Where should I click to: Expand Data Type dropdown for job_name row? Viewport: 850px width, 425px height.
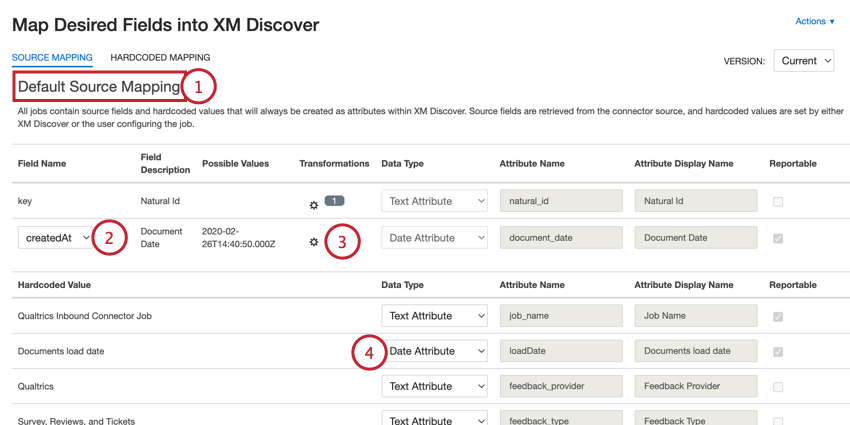pos(434,316)
